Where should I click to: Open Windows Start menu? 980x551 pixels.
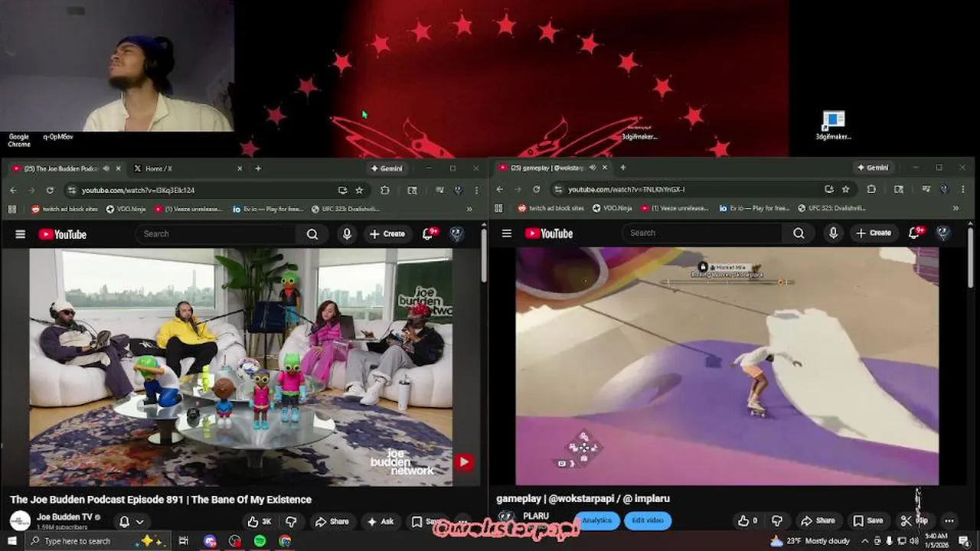pos(12,541)
